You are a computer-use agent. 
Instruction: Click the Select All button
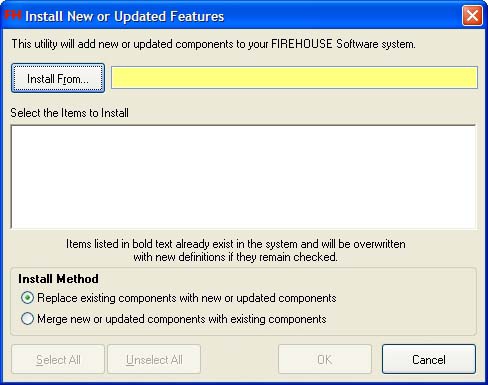pyautogui.click(x=58, y=359)
